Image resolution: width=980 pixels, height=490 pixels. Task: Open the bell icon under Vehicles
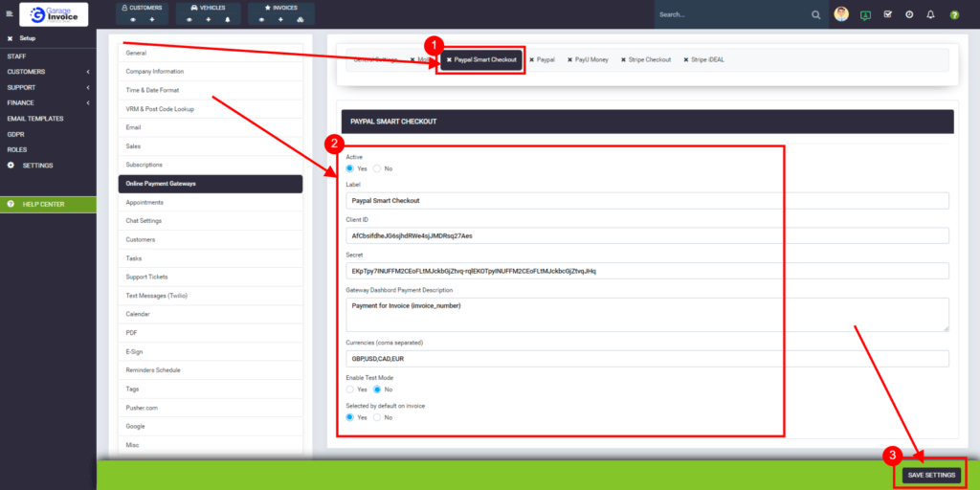[x=227, y=19]
